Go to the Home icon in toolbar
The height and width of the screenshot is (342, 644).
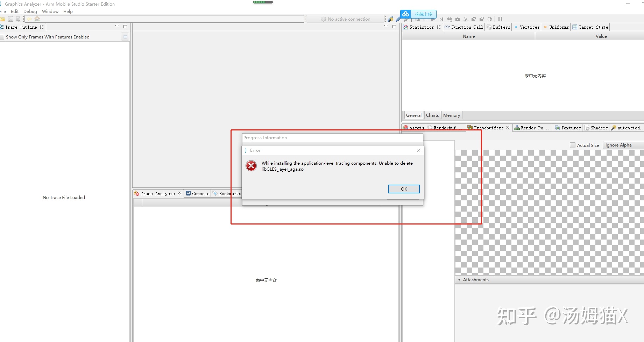pyautogui.click(x=37, y=19)
